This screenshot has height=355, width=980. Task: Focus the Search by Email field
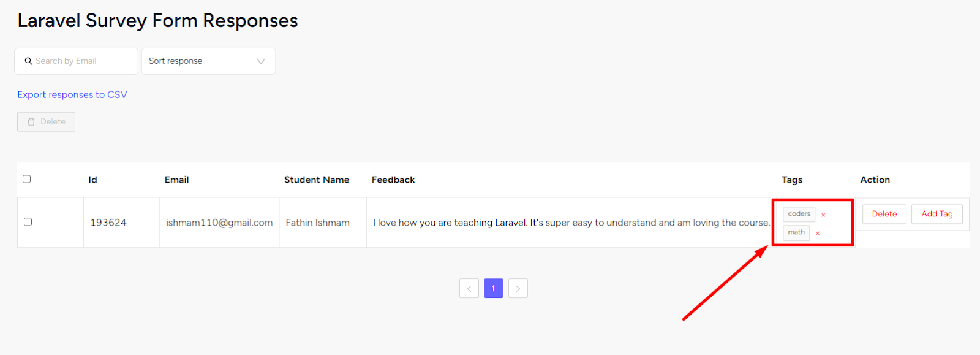[76, 61]
